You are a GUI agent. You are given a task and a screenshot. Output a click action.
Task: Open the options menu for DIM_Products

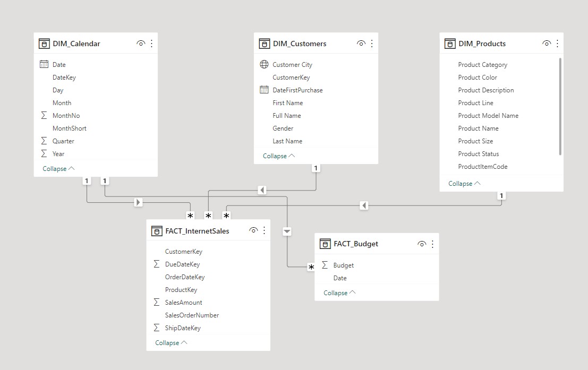tap(557, 44)
